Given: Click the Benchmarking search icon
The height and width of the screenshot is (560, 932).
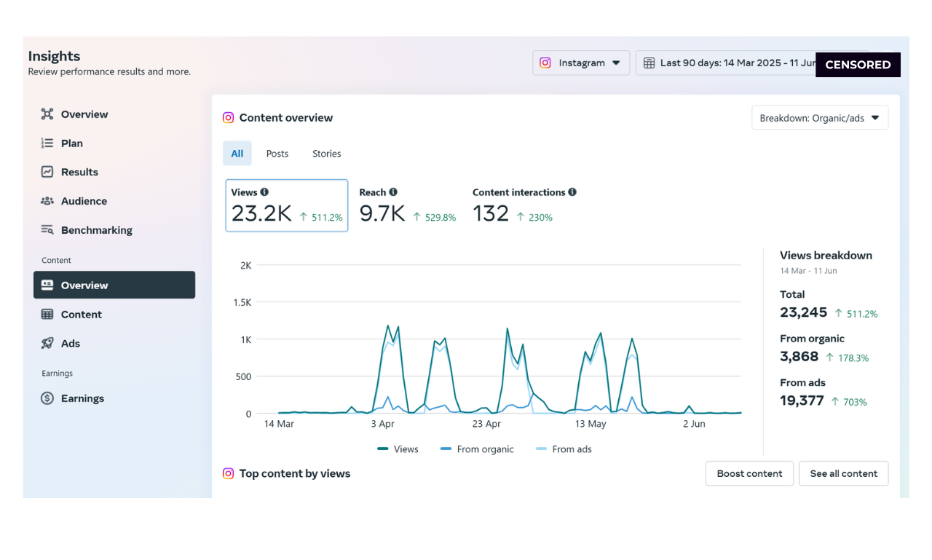Looking at the screenshot, I should coord(47,230).
